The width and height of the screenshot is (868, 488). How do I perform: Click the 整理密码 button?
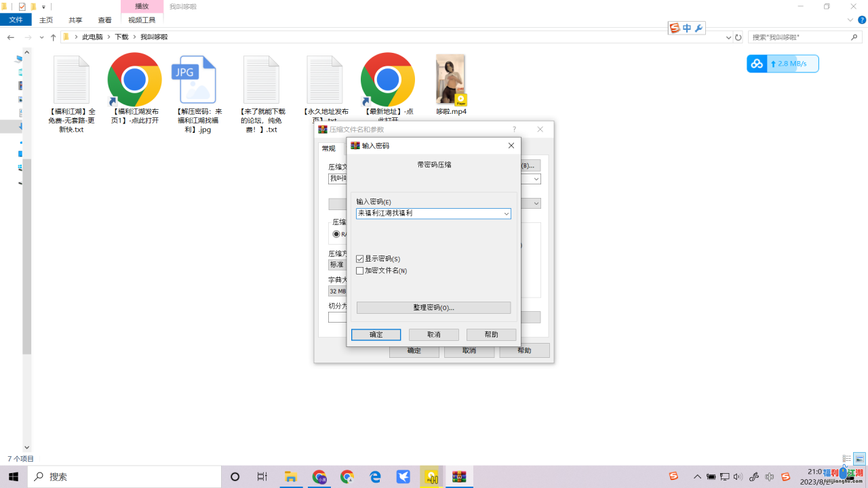coord(433,308)
